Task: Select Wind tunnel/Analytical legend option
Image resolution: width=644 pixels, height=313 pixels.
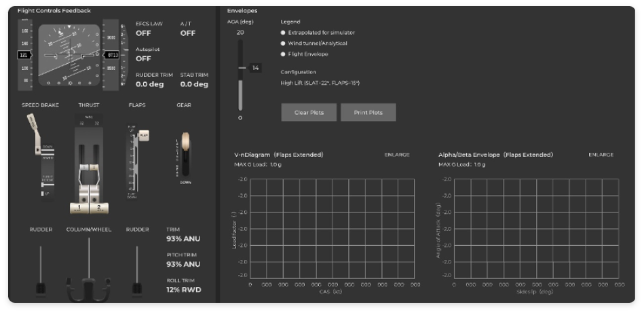Action: point(283,43)
